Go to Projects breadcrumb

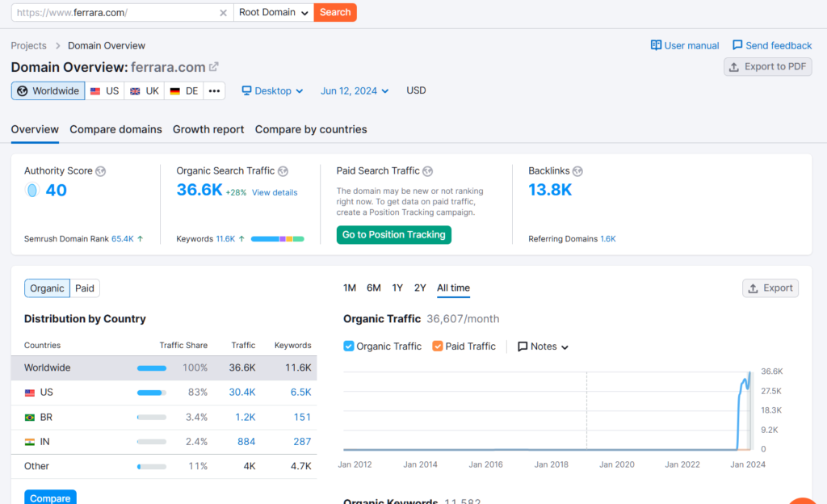point(28,45)
